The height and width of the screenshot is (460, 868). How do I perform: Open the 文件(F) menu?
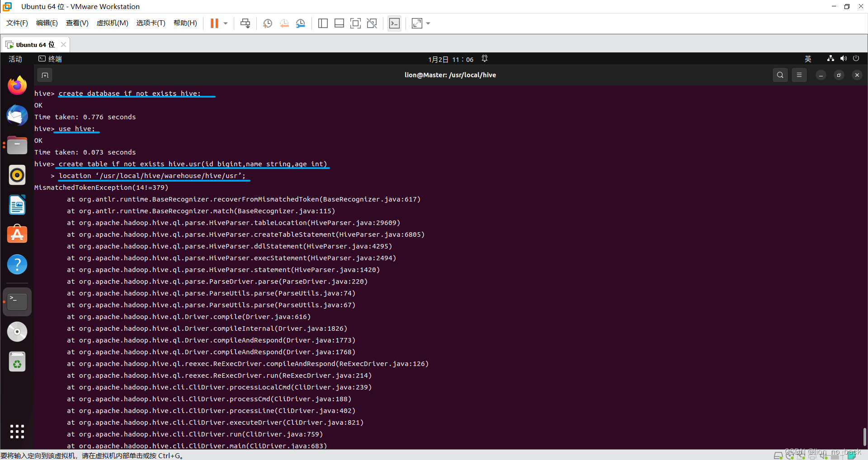[x=17, y=23]
